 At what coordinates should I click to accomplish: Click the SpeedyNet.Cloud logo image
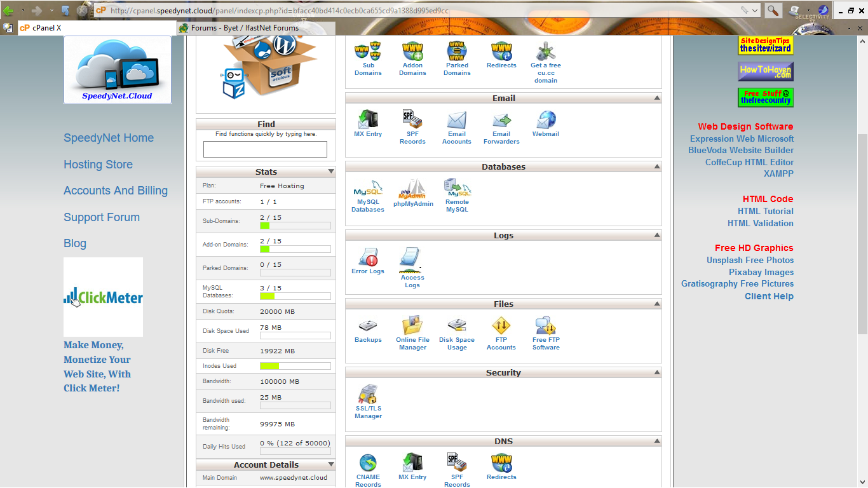click(118, 70)
